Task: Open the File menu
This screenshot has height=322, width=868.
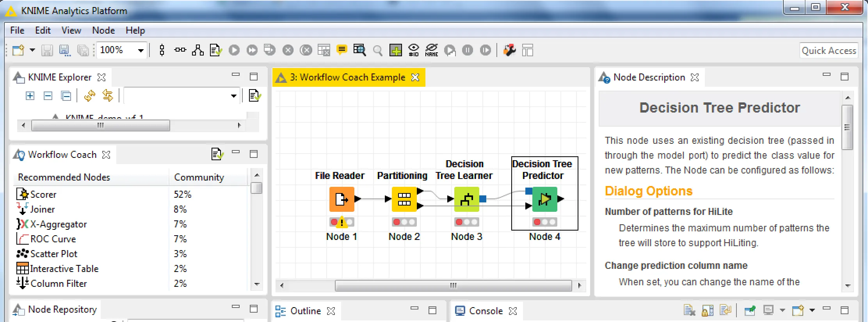Action: (17, 30)
